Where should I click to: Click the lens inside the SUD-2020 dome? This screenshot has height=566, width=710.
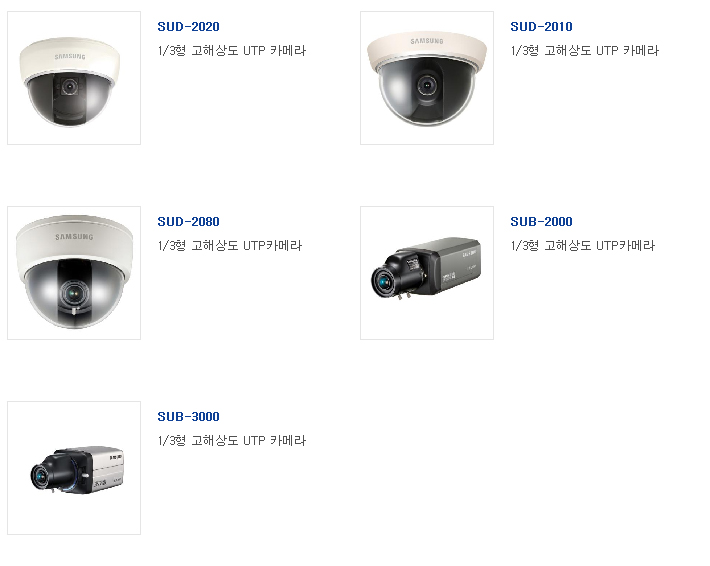click(69, 86)
